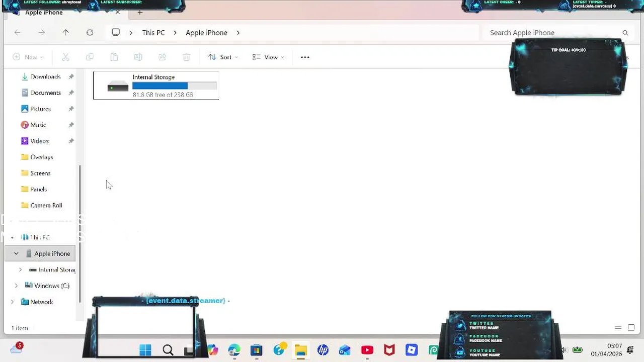Switch to large icons view in status bar
This screenshot has height=362, width=644.
(x=631, y=328)
